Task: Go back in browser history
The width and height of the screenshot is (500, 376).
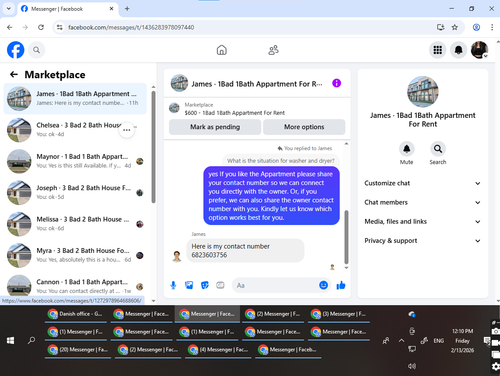Action: coord(10,27)
